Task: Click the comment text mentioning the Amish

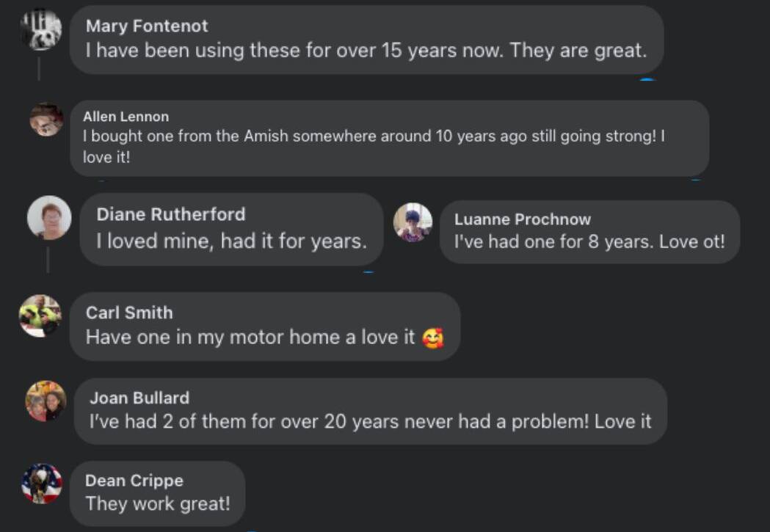Action: click(x=373, y=136)
